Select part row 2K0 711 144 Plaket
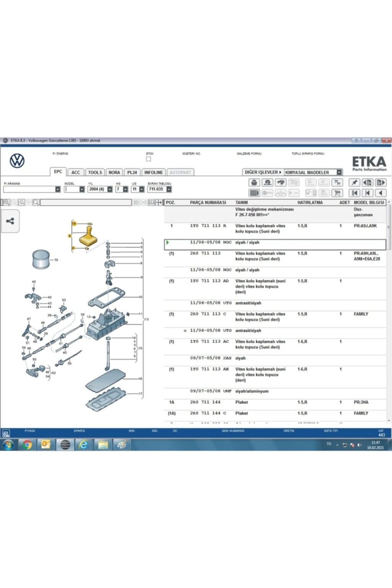Image resolution: width=392 pixels, height=588 pixels. (241, 402)
